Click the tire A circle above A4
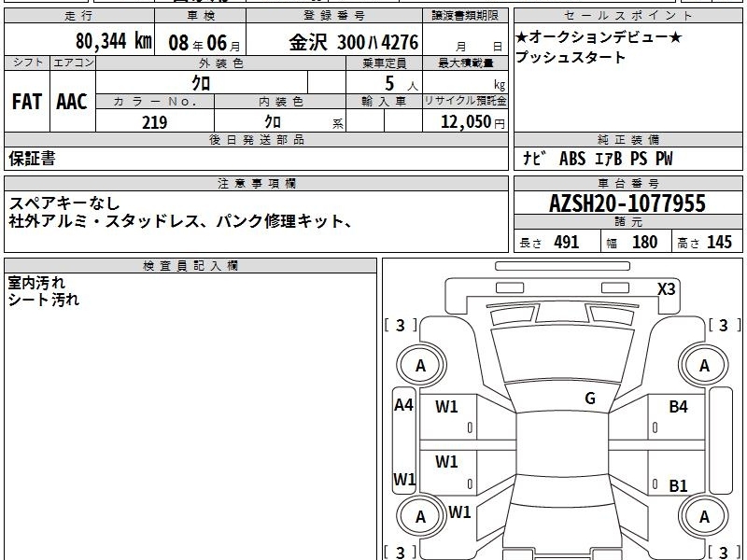The image size is (747, 560). tap(420, 366)
